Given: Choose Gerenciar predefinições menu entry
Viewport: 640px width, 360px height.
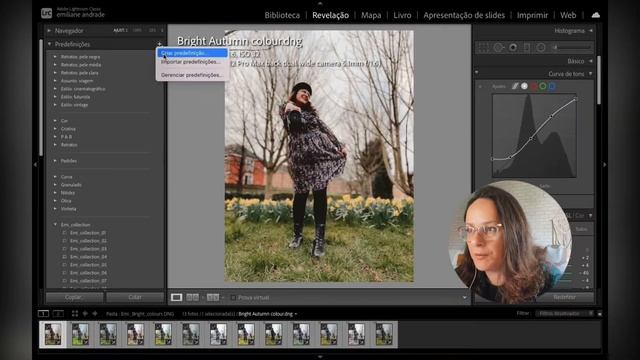Looking at the screenshot, I should click(192, 75).
